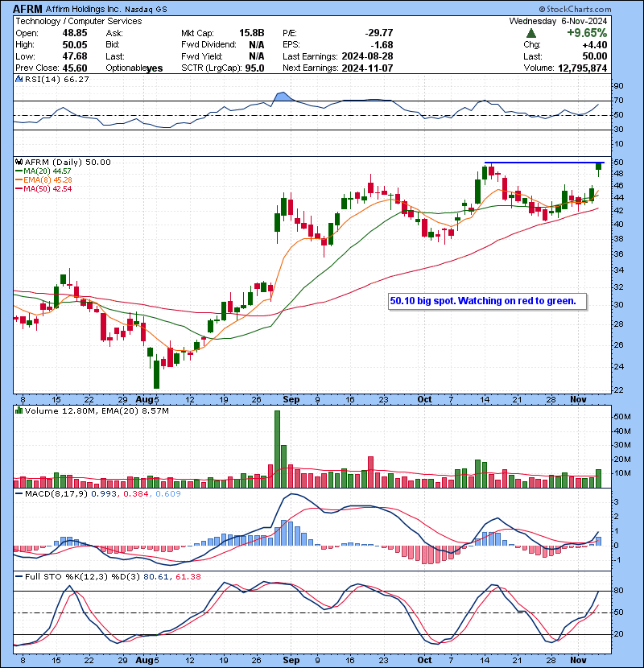Click the MACD(8,17,9) indicator label

click(x=57, y=494)
